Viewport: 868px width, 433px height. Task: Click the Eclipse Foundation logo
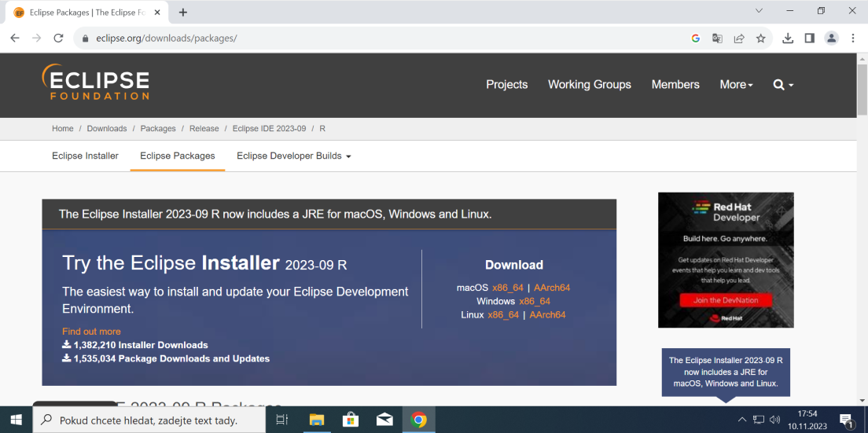click(95, 82)
